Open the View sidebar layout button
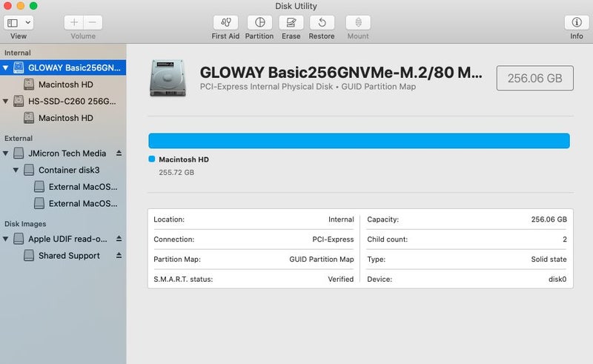The image size is (593, 364). point(13,23)
